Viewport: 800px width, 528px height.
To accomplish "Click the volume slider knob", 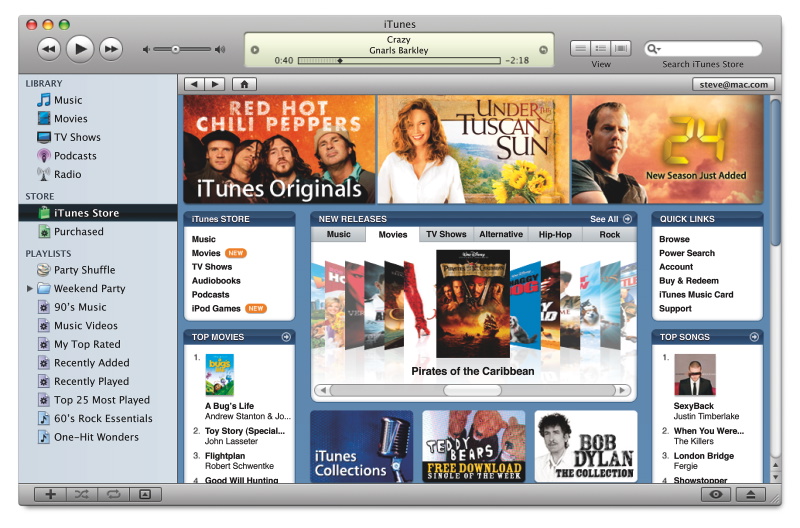I will 175,49.
